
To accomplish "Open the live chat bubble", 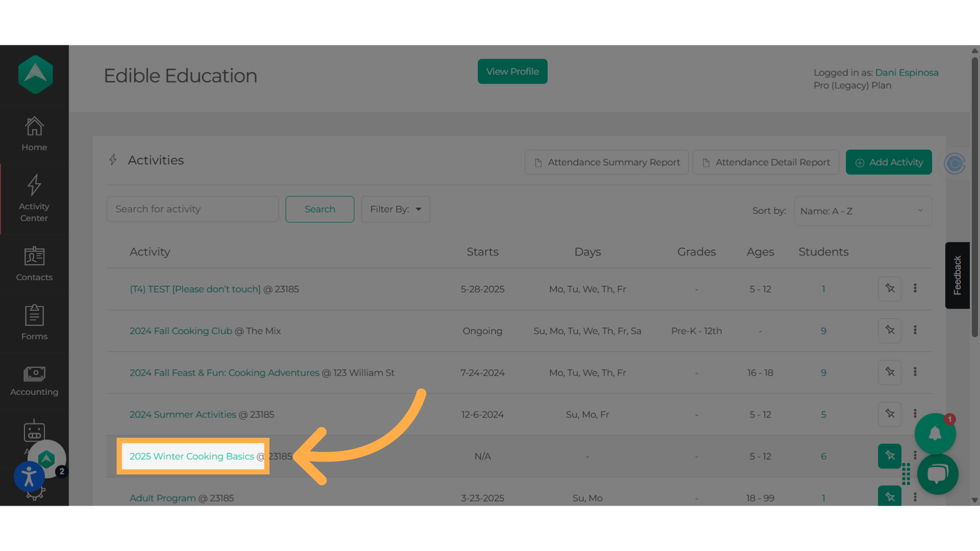I will 938,474.
